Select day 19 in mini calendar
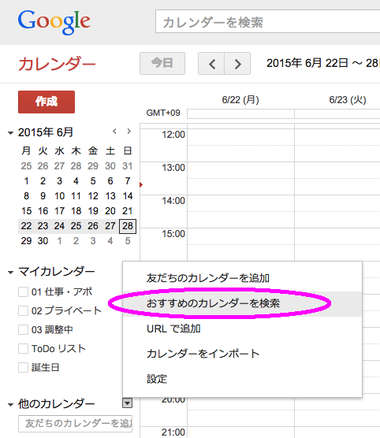The image size is (380, 438). pyautogui.click(x=93, y=211)
